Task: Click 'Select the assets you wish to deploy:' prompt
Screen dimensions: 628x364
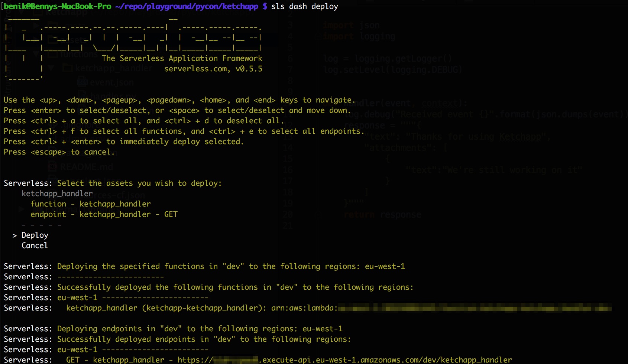Action: 139,183
